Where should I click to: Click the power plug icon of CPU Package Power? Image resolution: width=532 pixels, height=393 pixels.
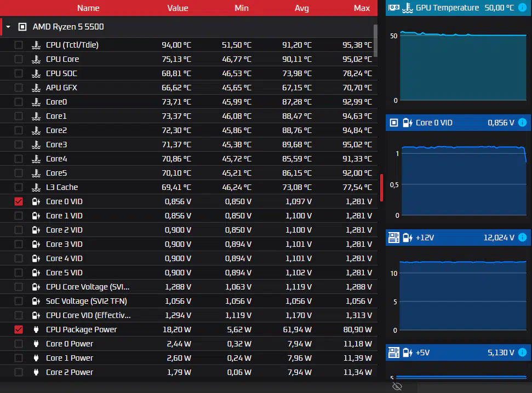(x=36, y=330)
